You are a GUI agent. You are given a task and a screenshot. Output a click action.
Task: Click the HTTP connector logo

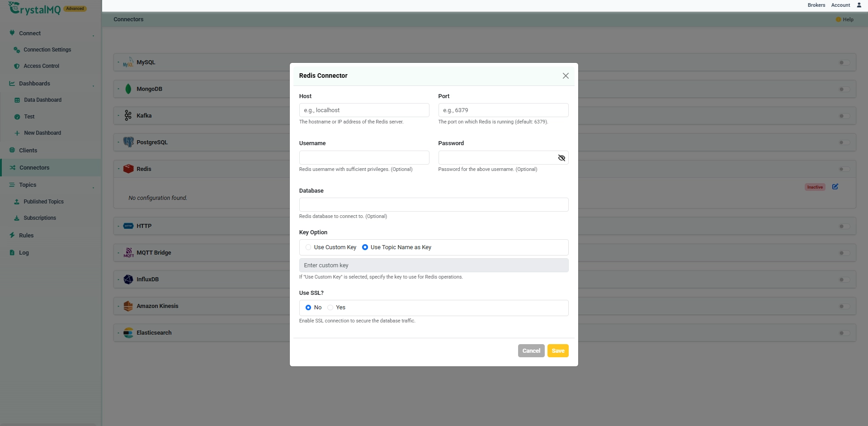tap(128, 226)
